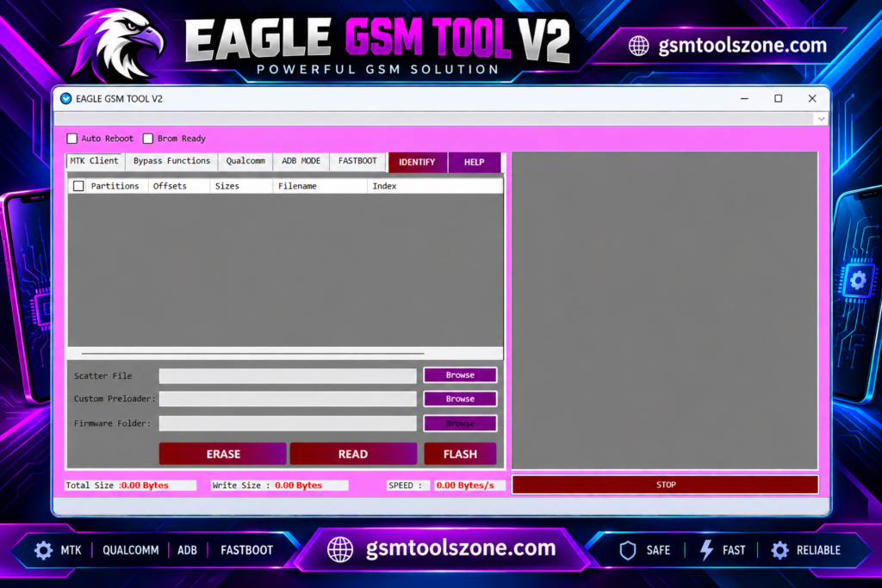The image size is (882, 588).
Task: Click the globe icon beside top gsmtoolszone.com
Action: 638,46
